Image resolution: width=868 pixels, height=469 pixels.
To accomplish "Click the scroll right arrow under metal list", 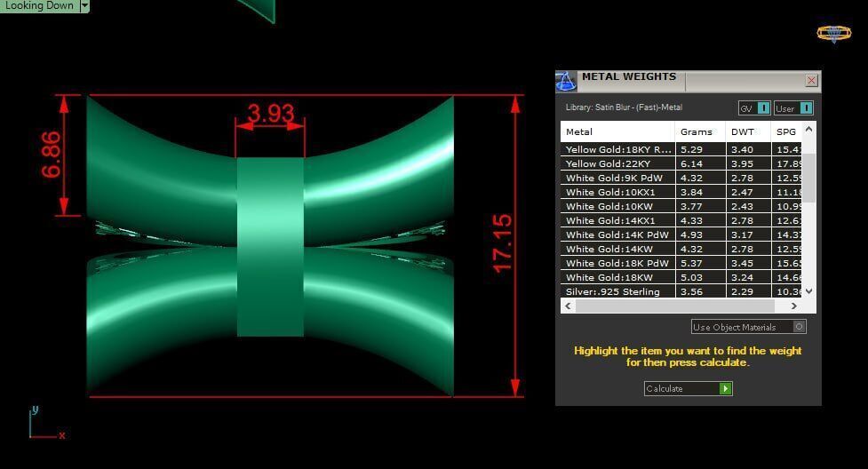I will click(794, 306).
